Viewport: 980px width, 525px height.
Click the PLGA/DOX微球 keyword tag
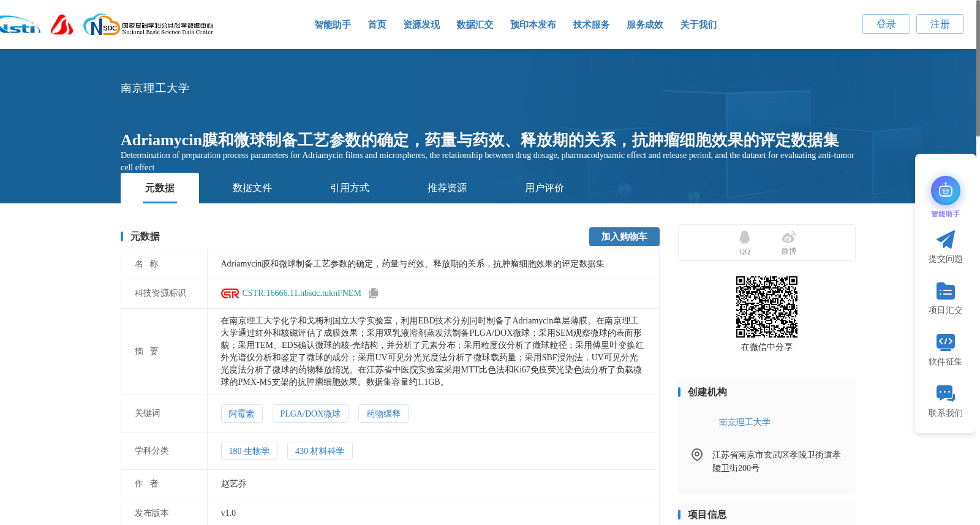click(x=310, y=414)
